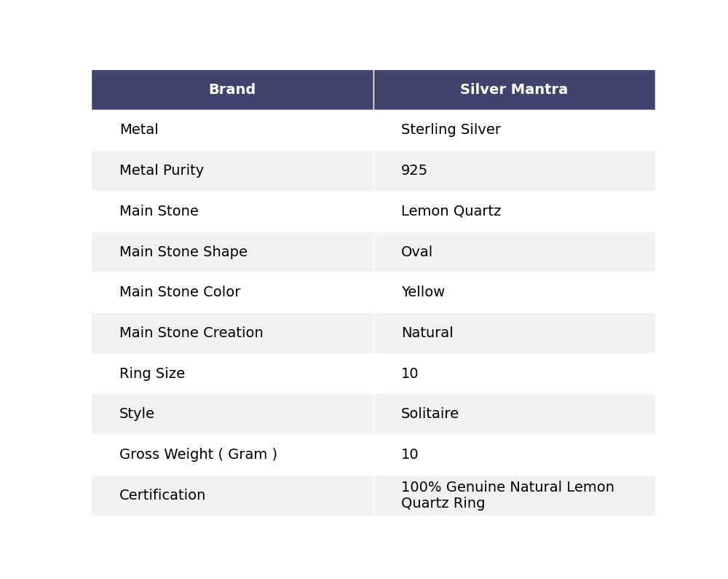Screen dimensions: 728x579
Task: Click the Brand header cell
Action: tap(232, 90)
